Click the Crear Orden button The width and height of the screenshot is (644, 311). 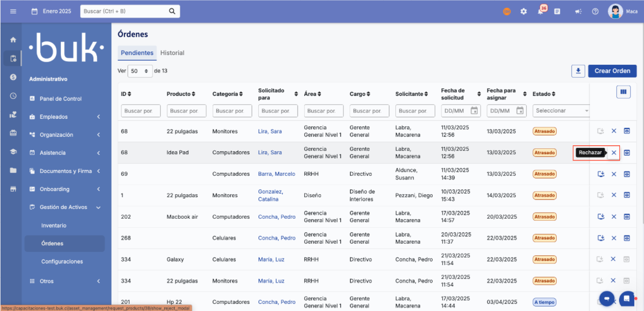pyautogui.click(x=612, y=71)
